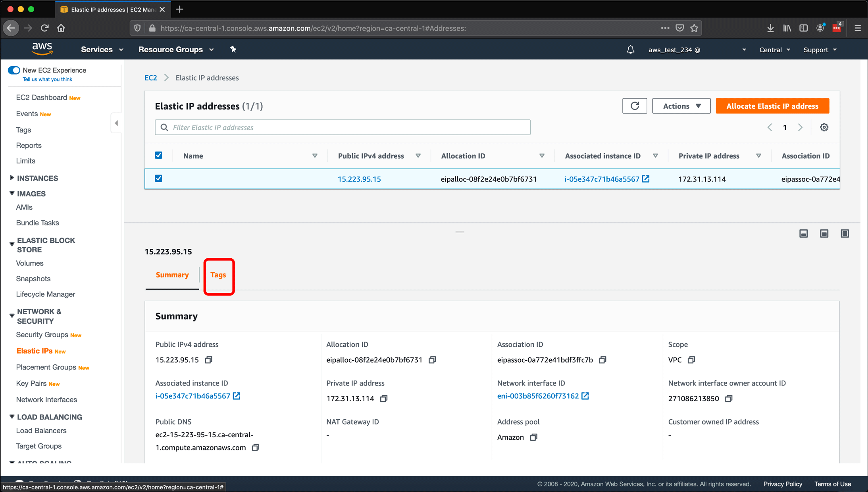Set details panel to small split view
Viewport: 868px width, 492px height.
(x=803, y=234)
